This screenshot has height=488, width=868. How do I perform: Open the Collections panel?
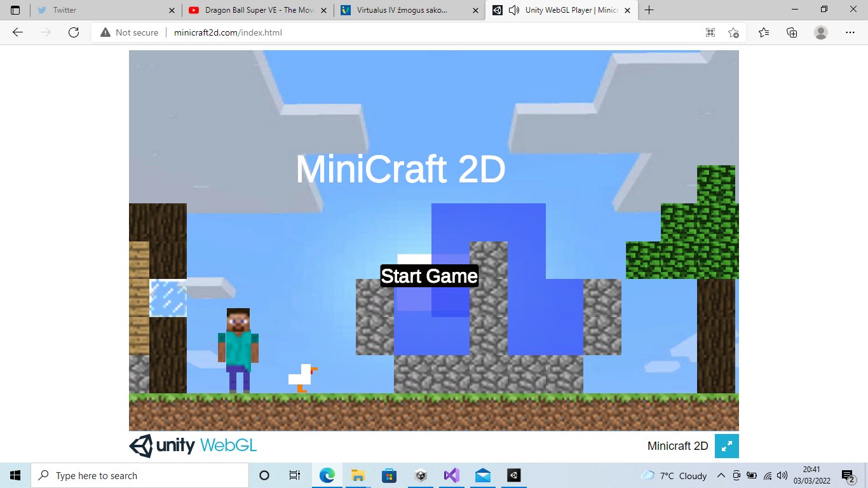coord(792,32)
